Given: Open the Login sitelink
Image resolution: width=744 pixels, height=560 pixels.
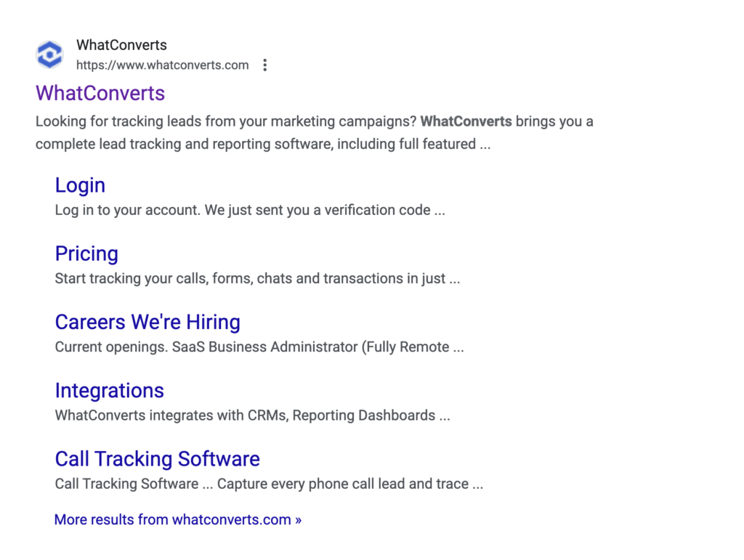Looking at the screenshot, I should tap(80, 185).
